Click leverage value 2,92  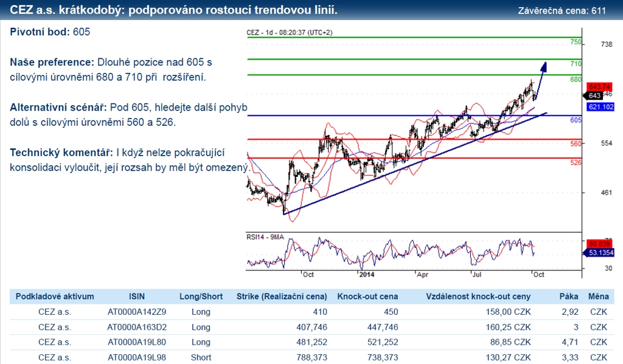click(x=570, y=312)
